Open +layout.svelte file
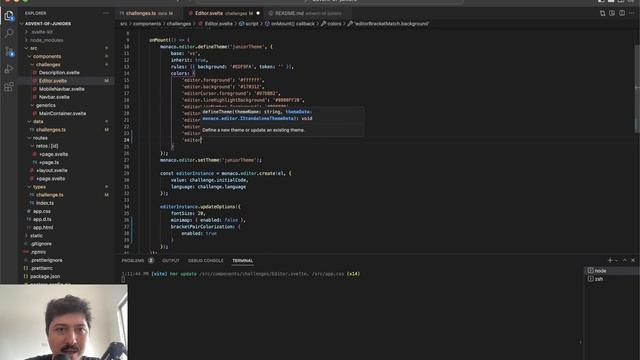 [x=52, y=171]
